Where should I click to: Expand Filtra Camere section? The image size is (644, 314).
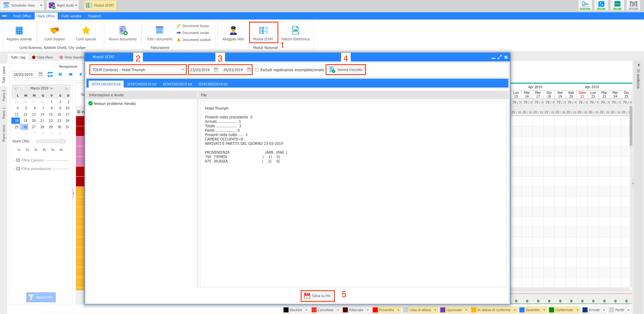[18, 160]
